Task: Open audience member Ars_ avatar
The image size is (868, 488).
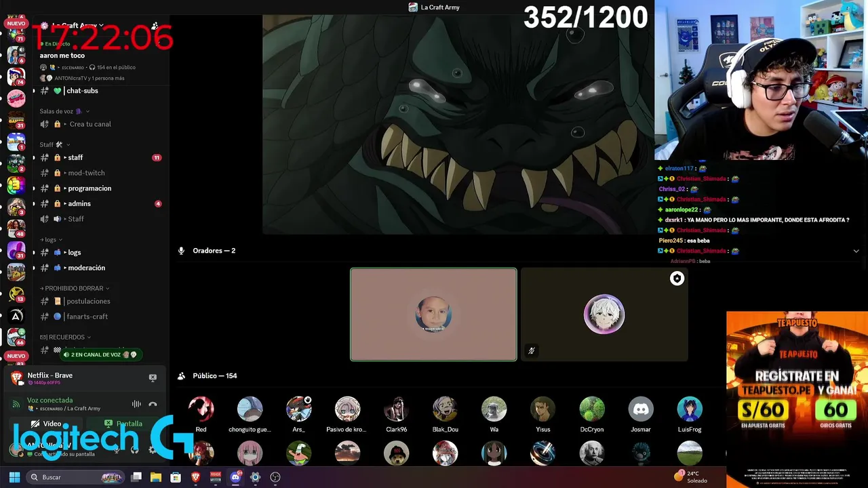Action: (x=298, y=409)
